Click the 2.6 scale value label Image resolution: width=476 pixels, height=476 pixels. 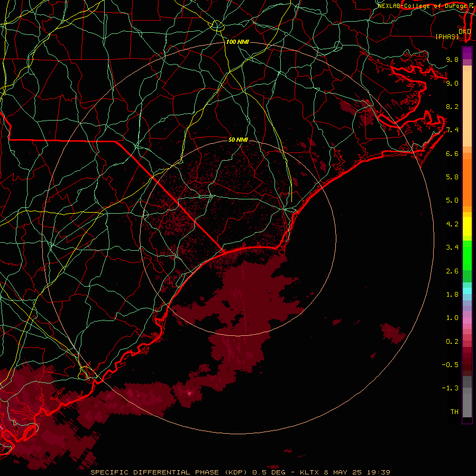452,271
